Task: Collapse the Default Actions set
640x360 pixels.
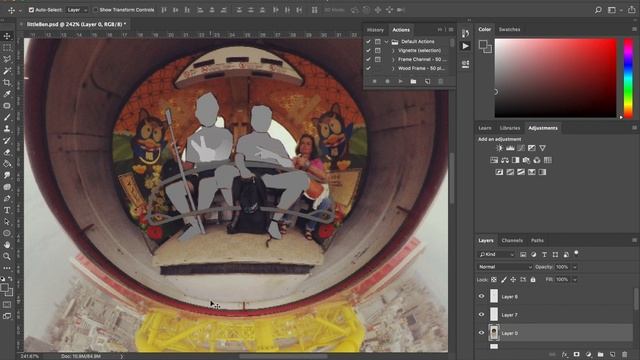Action: [x=386, y=42]
